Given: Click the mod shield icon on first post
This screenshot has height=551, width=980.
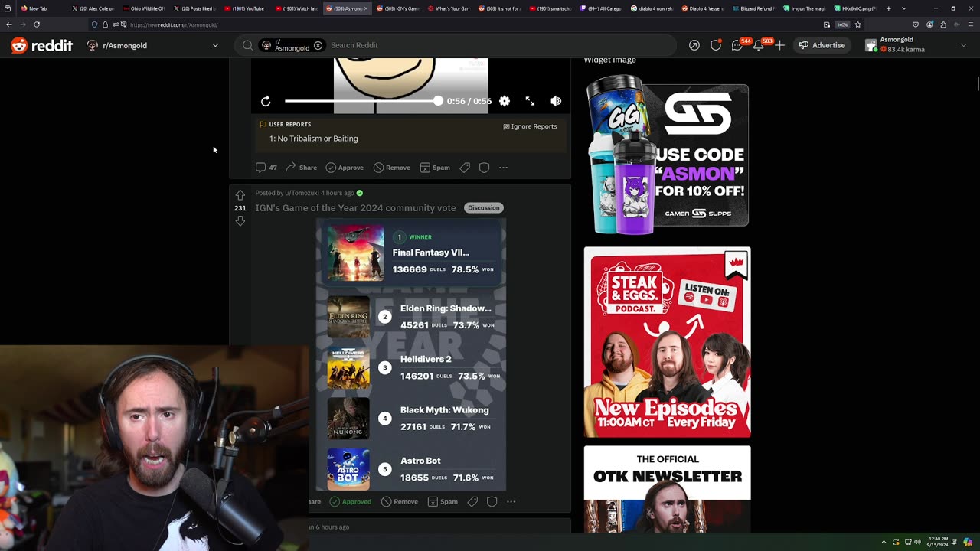Looking at the screenshot, I should pyautogui.click(x=484, y=168).
